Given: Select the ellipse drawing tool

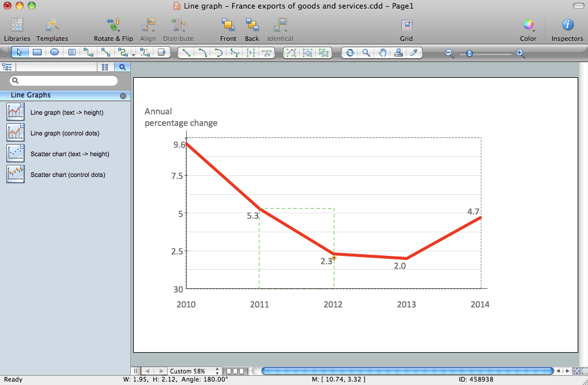Looking at the screenshot, I should point(54,52).
